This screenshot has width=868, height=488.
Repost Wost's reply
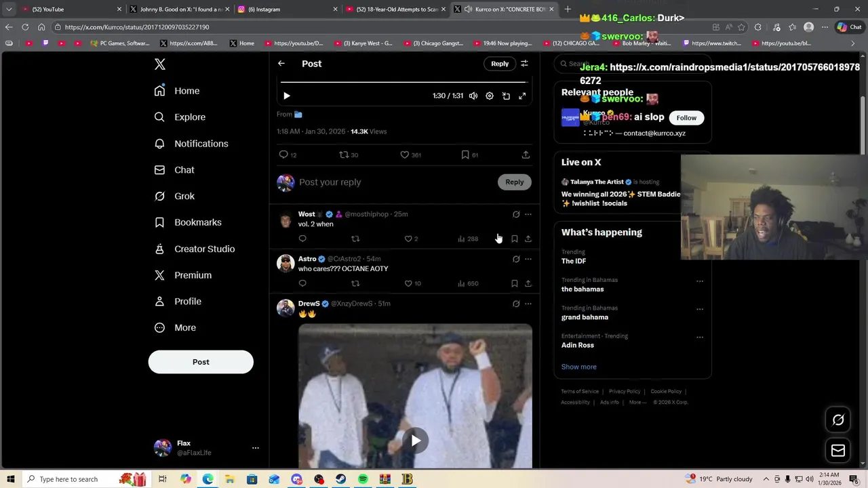[x=355, y=239]
